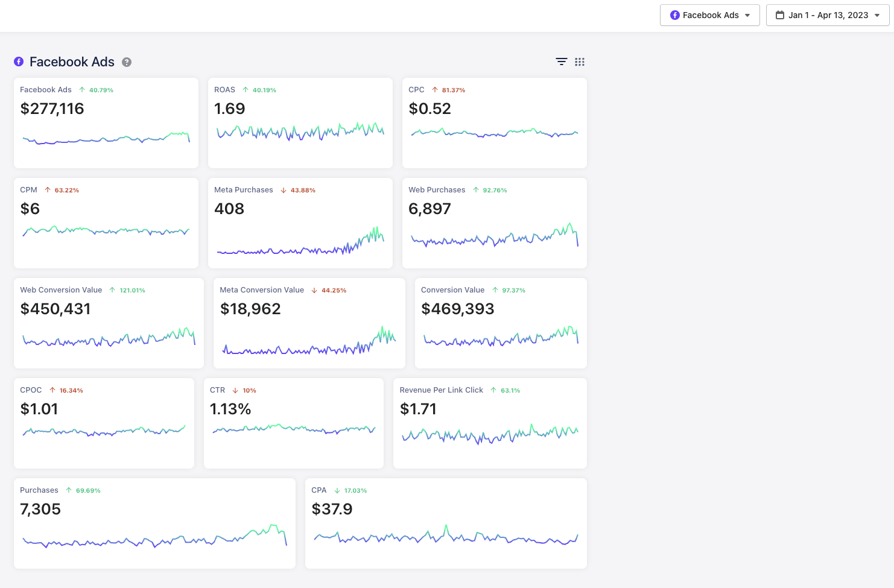Click the ROAS 40.19% change indicator
The width and height of the screenshot is (894, 588).
pyautogui.click(x=259, y=90)
